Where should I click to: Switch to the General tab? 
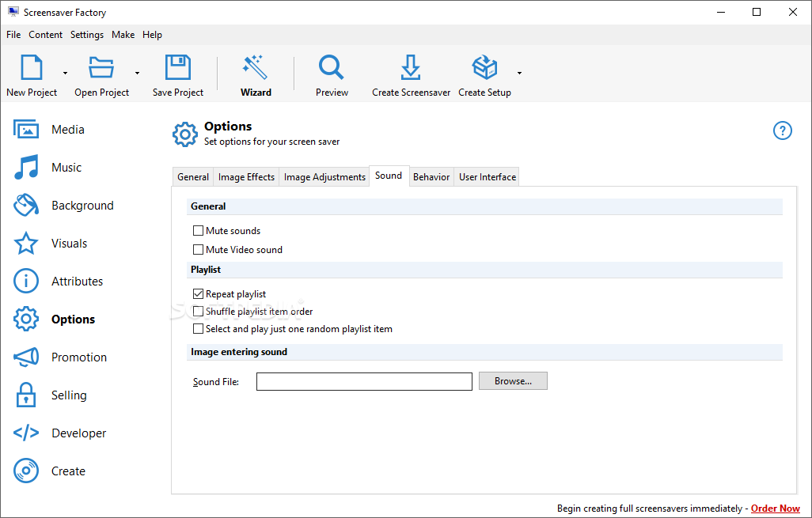click(192, 177)
